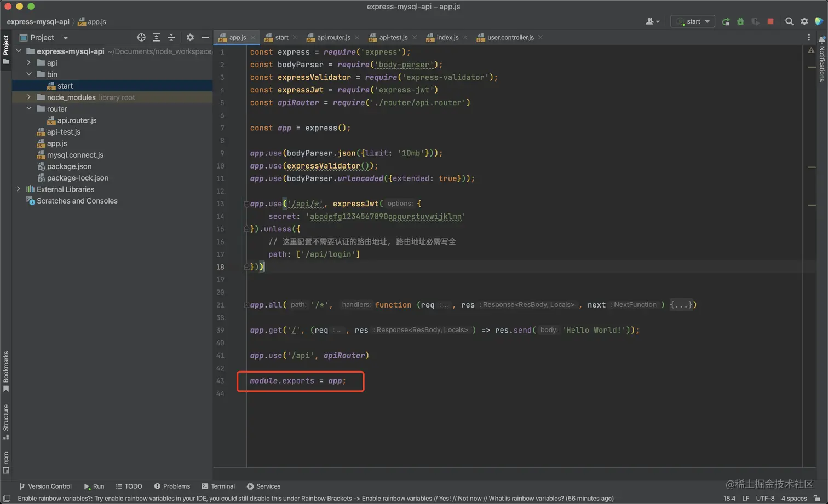The width and height of the screenshot is (828, 504).
Task: Expand External Libraries node
Action: click(19, 189)
